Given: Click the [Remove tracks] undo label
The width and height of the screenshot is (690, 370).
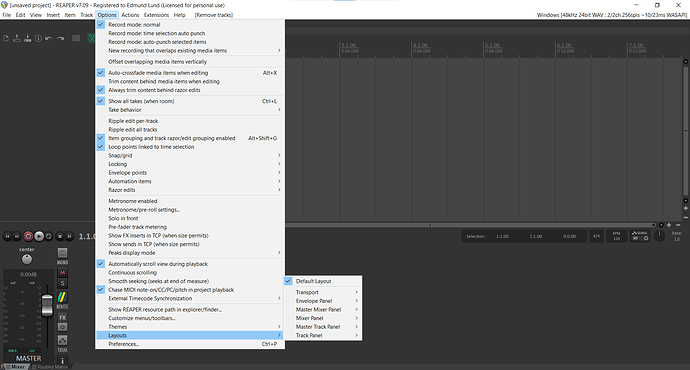Looking at the screenshot, I should 214,15.
